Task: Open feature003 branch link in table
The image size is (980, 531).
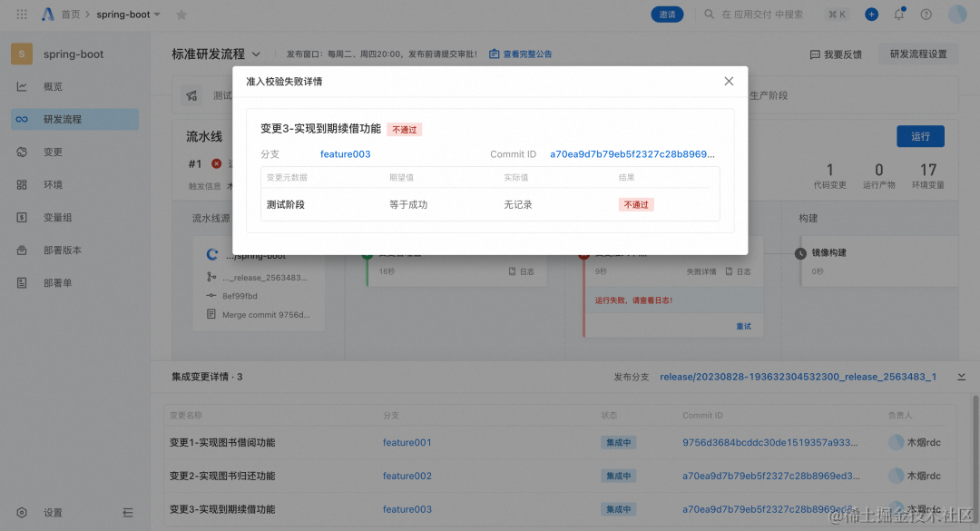Action: (407, 509)
